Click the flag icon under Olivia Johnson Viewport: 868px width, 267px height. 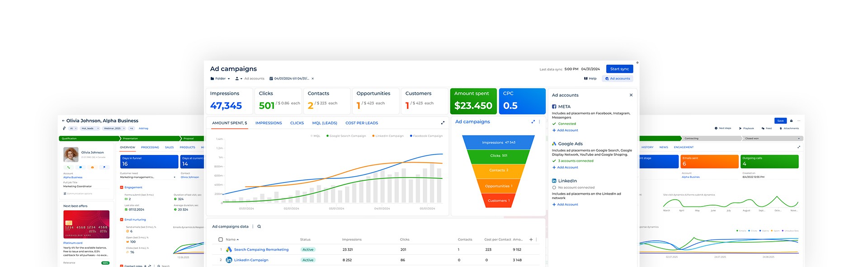(x=104, y=167)
